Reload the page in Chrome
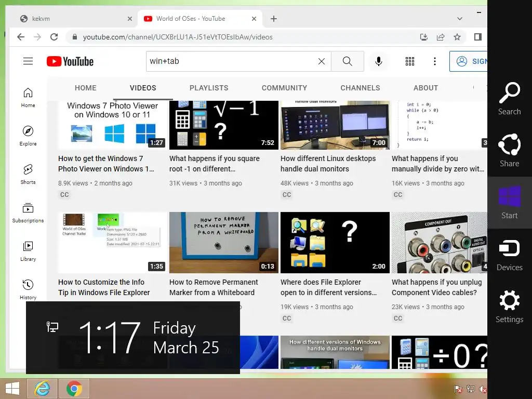532x399 pixels. (x=54, y=37)
